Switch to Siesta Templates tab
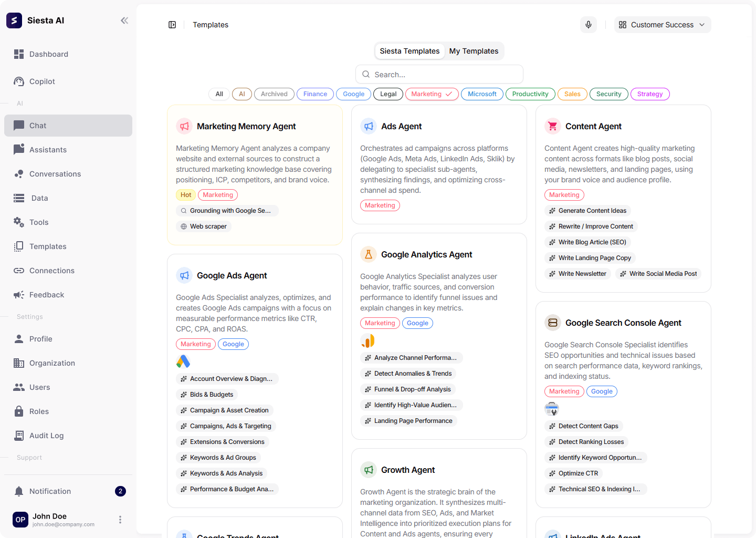 409,51
